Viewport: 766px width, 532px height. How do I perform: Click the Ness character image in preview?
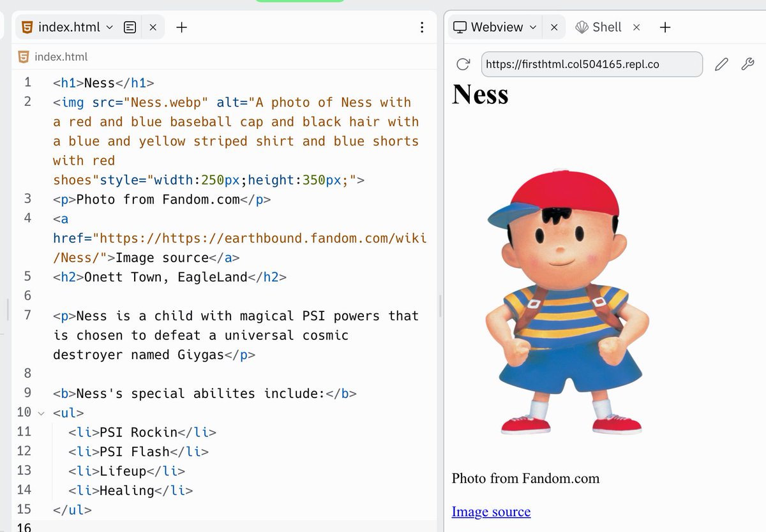[567, 302]
